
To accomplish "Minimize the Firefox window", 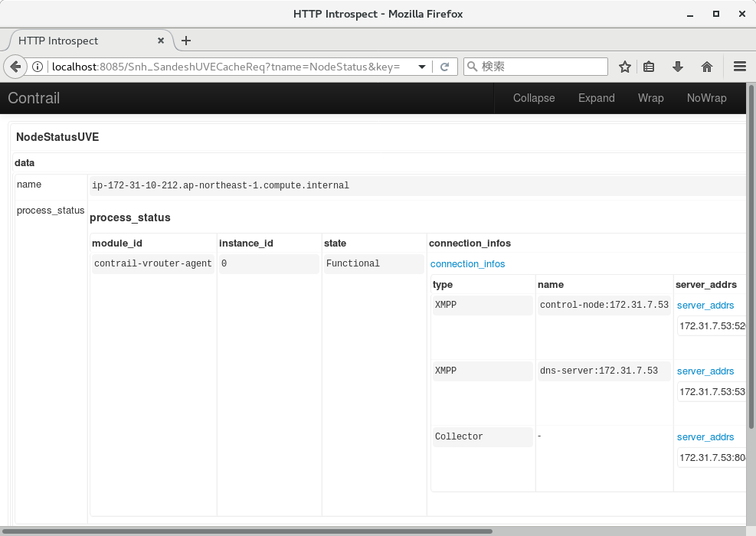I will [x=690, y=14].
